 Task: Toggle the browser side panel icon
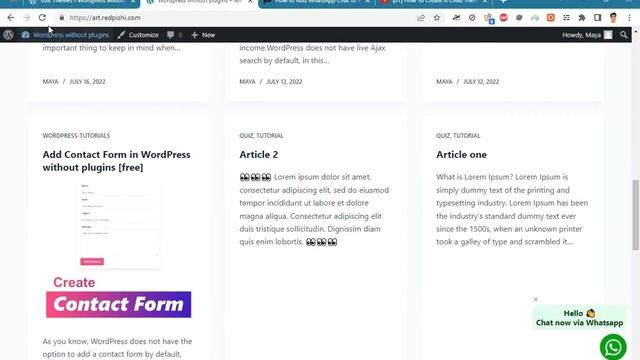point(598,18)
